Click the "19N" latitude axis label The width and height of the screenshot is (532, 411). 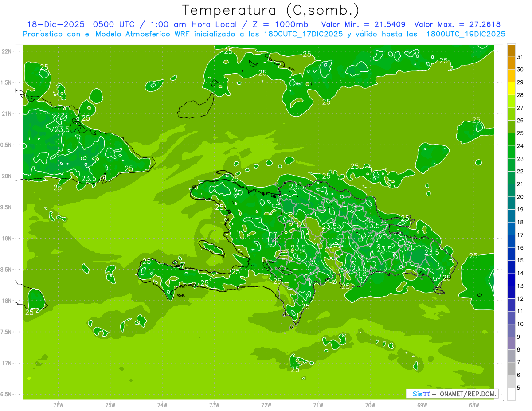(7, 239)
